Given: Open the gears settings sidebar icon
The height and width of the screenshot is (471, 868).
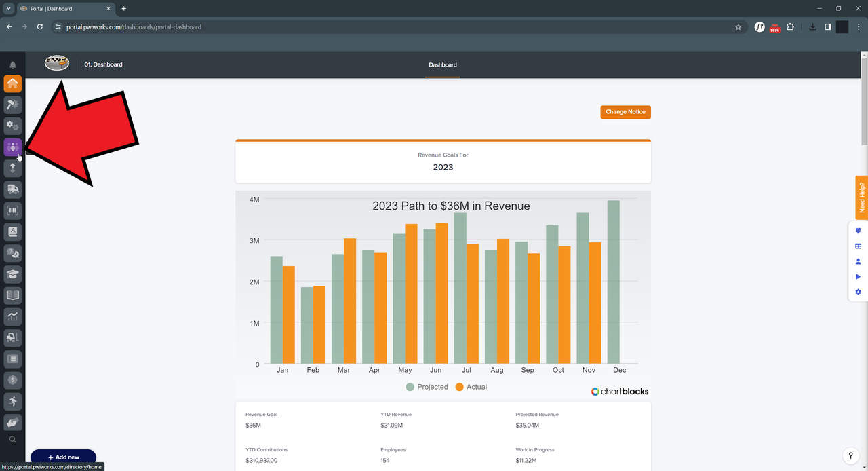Looking at the screenshot, I should 12,126.
